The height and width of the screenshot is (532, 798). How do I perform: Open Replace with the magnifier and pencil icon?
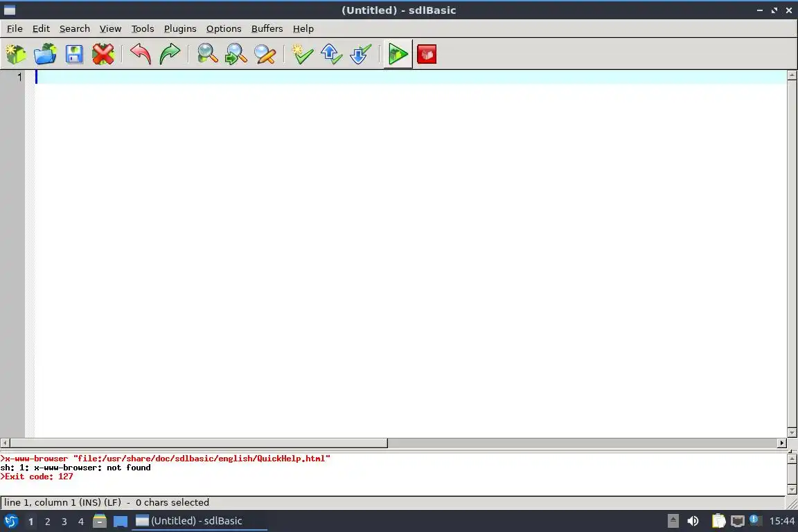click(x=265, y=54)
